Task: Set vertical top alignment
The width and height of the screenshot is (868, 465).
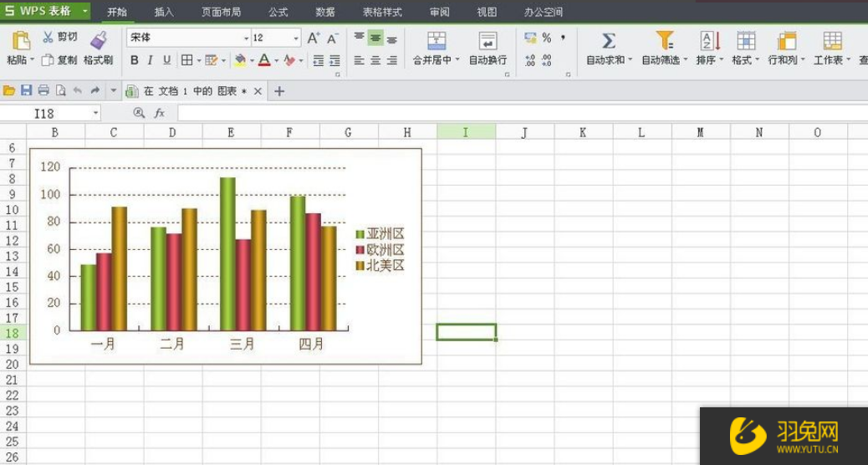Action: tap(360, 38)
